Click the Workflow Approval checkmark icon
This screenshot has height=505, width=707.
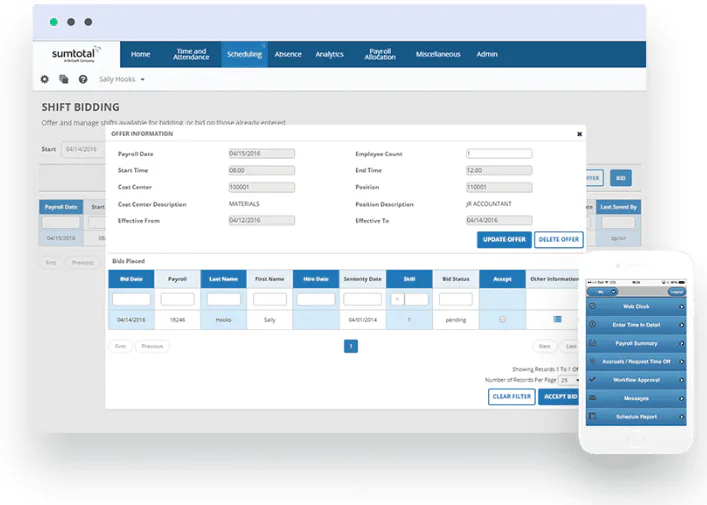[592, 380]
